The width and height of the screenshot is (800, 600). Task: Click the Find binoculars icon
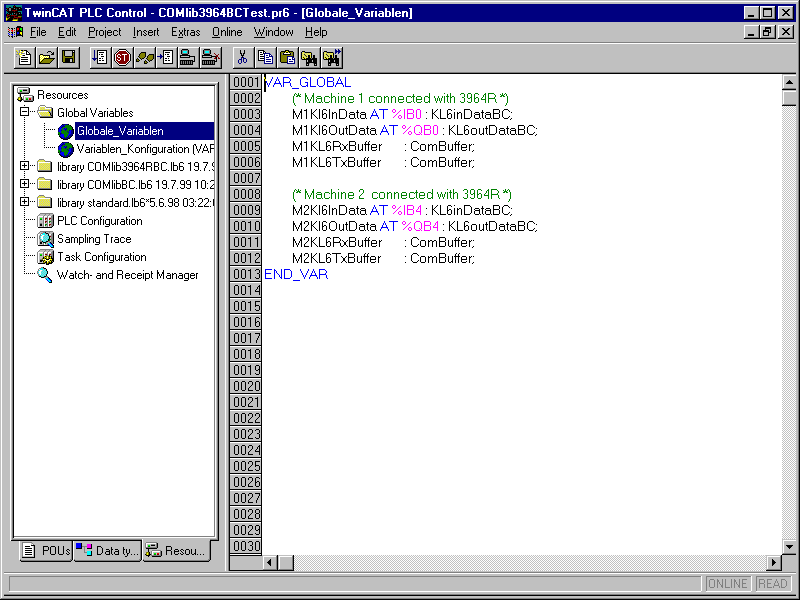coord(309,57)
